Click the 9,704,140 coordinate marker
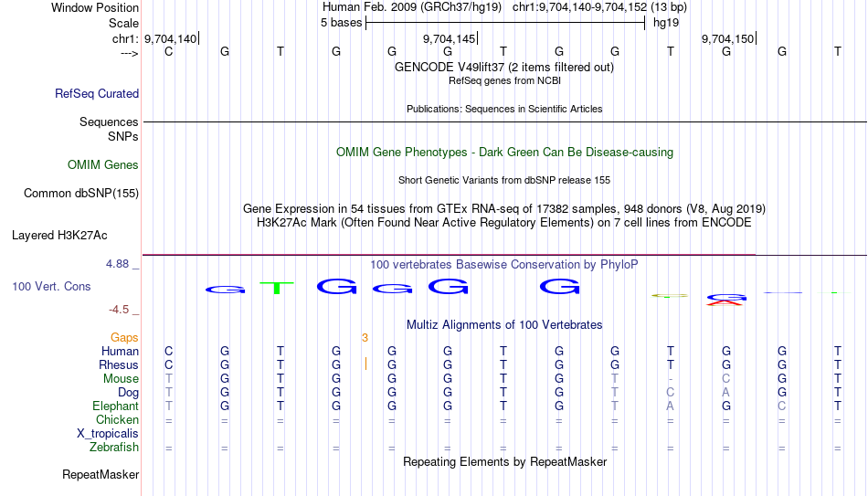868x496 pixels. [x=171, y=38]
